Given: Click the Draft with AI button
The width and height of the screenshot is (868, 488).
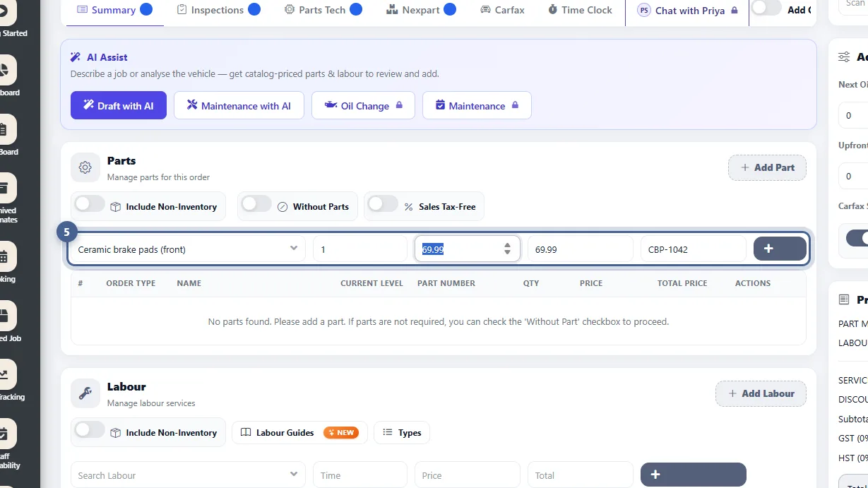Looking at the screenshot, I should [119, 105].
